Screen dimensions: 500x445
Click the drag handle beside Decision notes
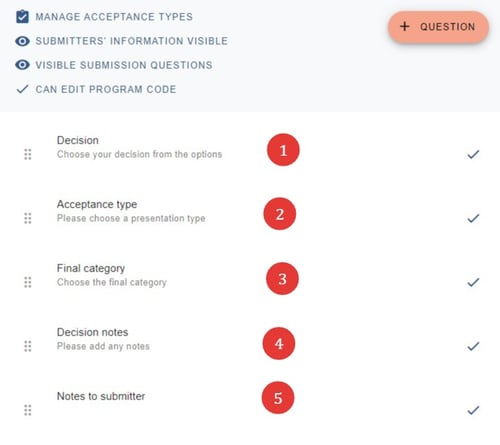pyautogui.click(x=28, y=346)
